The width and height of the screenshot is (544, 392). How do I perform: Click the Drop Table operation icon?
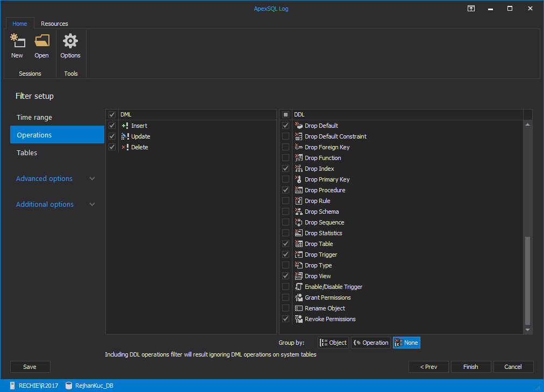299,244
